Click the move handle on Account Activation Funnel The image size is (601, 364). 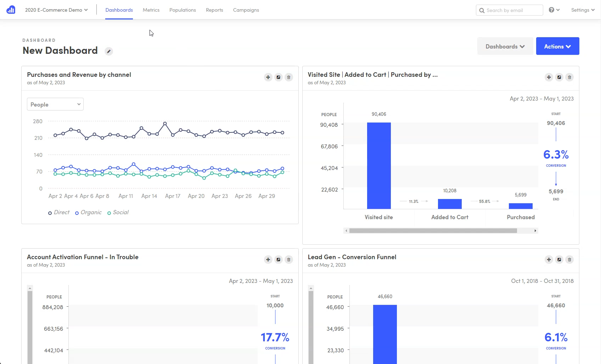[x=268, y=260]
